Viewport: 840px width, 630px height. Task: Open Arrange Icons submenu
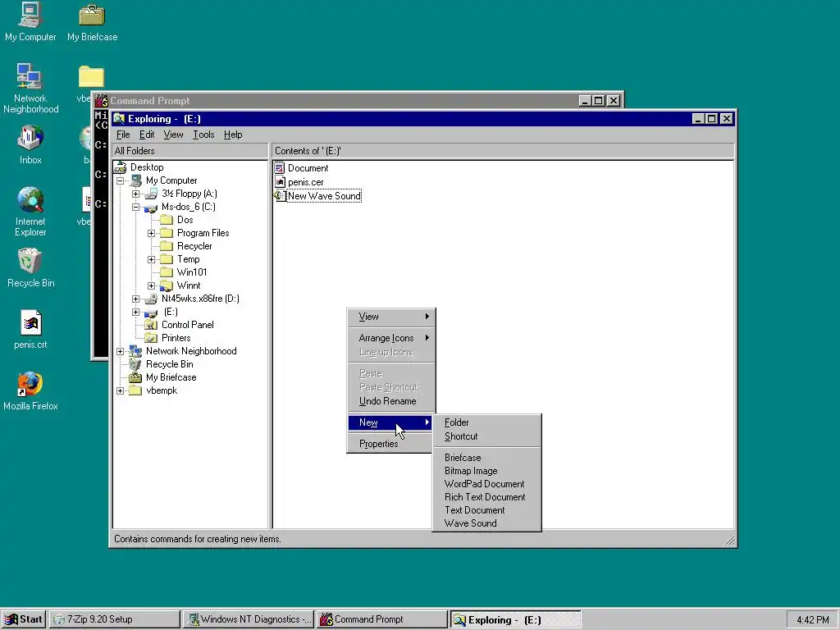(390, 338)
